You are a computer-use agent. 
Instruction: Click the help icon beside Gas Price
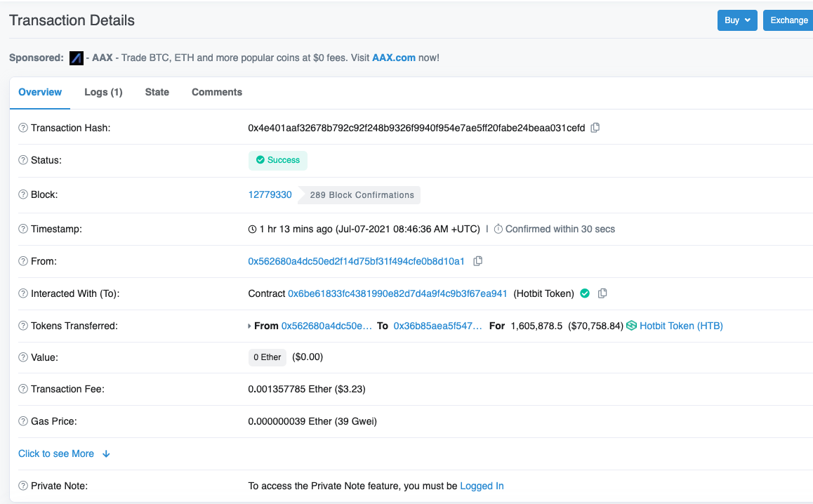pyautogui.click(x=23, y=421)
